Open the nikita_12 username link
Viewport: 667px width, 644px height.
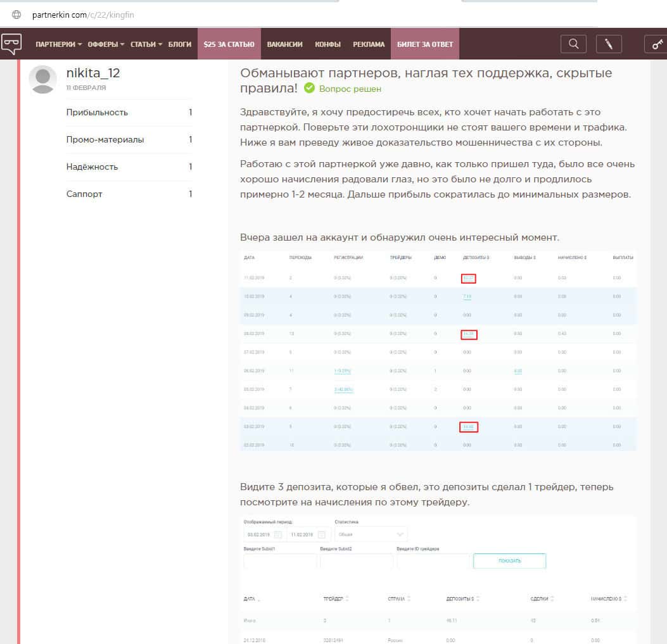pyautogui.click(x=93, y=73)
